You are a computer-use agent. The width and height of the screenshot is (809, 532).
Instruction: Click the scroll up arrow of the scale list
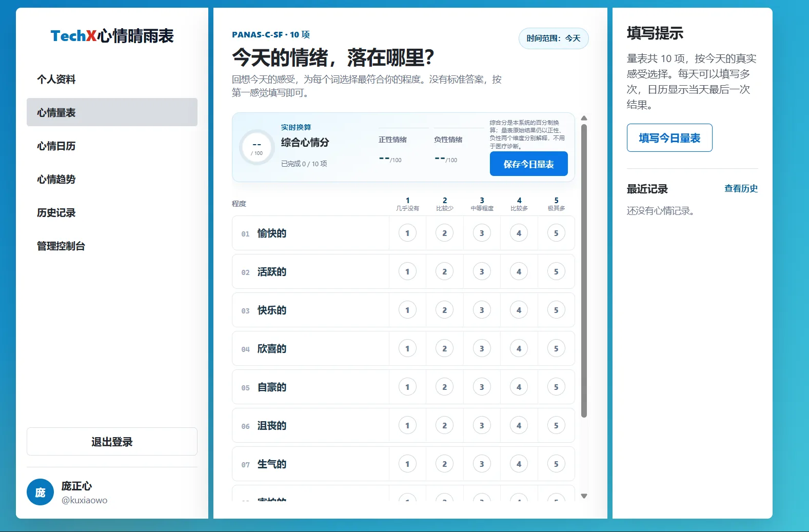[584, 118]
